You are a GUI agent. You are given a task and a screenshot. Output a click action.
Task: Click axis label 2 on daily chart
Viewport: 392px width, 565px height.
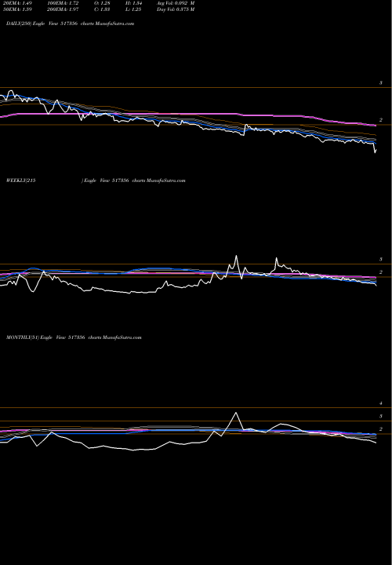pos(380,120)
